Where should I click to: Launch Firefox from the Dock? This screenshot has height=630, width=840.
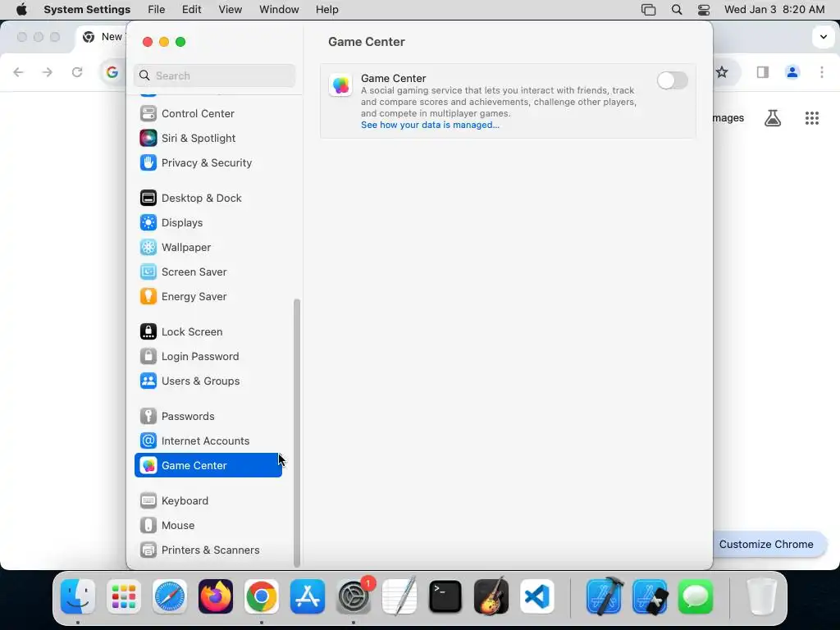(x=216, y=596)
